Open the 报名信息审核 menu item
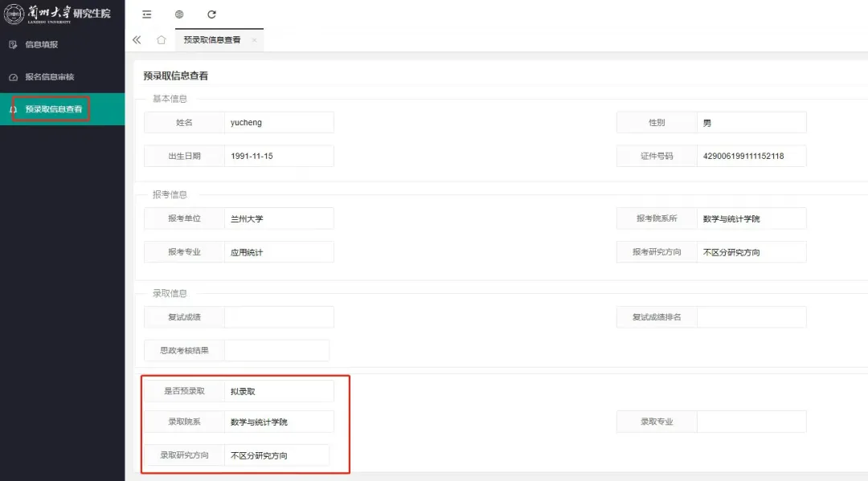This screenshot has width=868, height=481. click(x=50, y=77)
